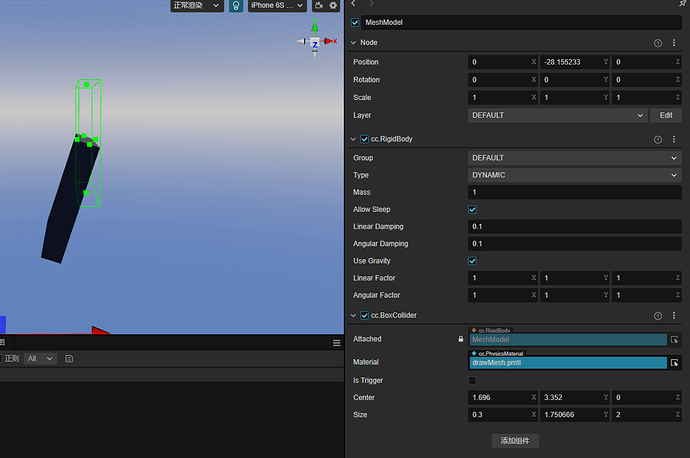Toggle the light bulb scene lighting icon
Viewport: 690px width, 458px height.
(x=236, y=6)
